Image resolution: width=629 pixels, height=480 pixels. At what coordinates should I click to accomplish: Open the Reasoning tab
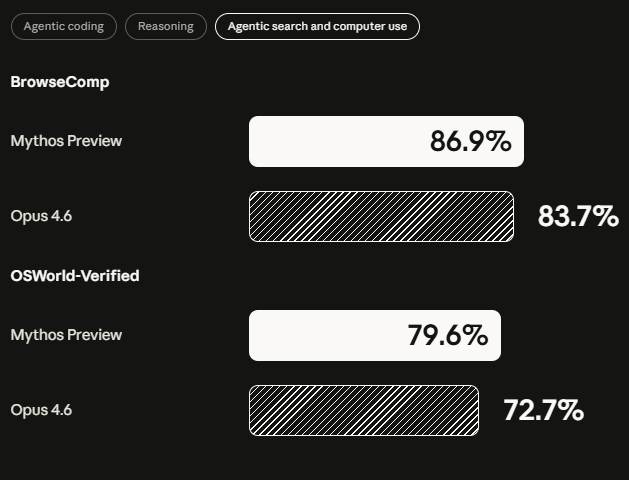[166, 26]
